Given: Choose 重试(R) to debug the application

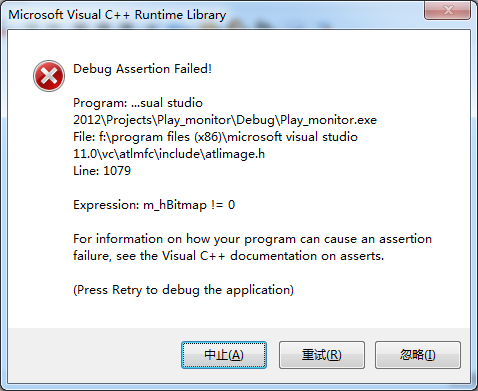Looking at the screenshot, I should click(322, 355).
